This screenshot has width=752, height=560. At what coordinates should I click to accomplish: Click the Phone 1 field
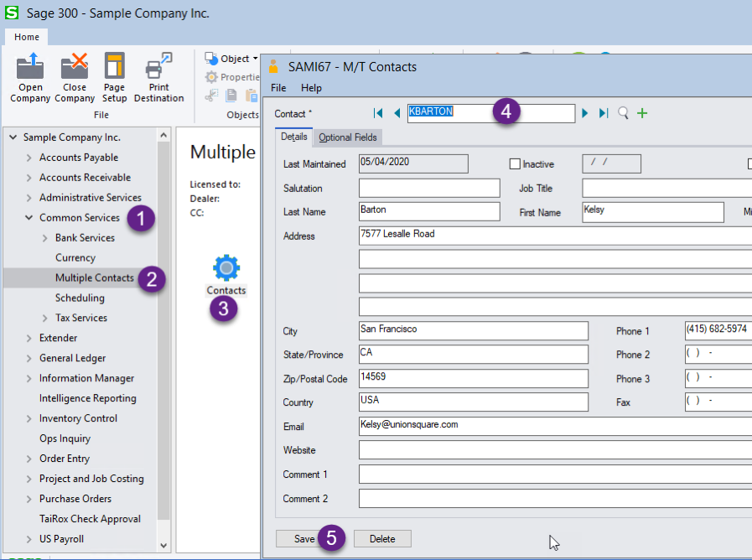pos(718,331)
